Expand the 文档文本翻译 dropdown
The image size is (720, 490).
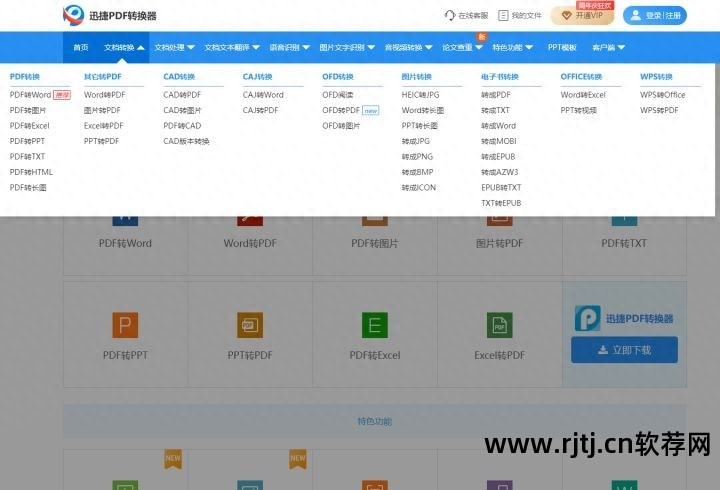[x=232, y=47]
